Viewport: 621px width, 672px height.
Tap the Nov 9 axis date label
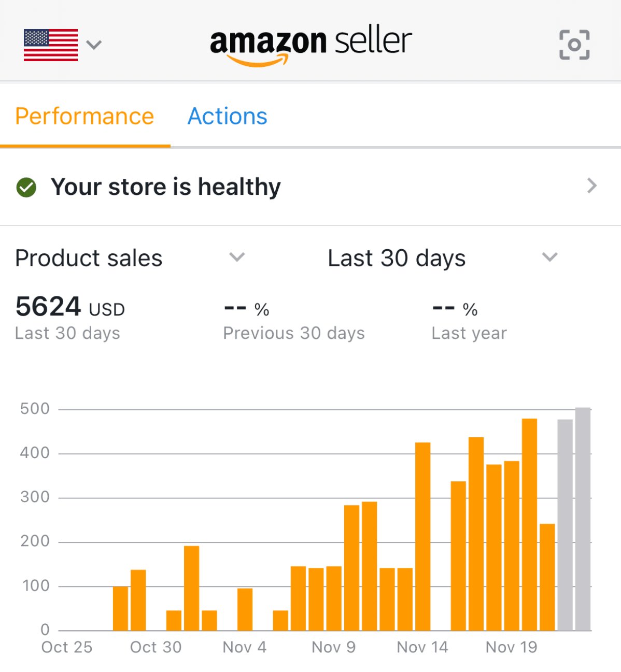[x=334, y=647]
